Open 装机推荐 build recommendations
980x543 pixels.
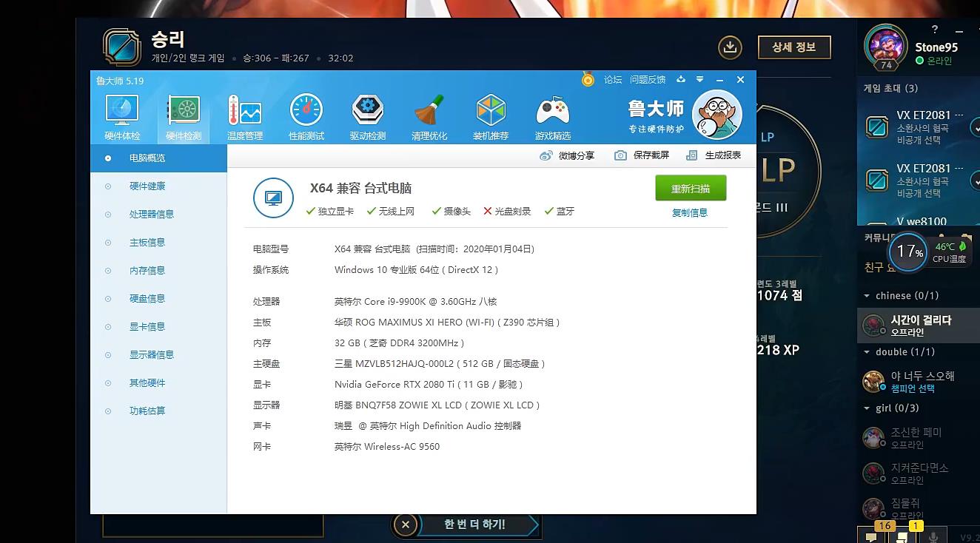[x=491, y=118]
